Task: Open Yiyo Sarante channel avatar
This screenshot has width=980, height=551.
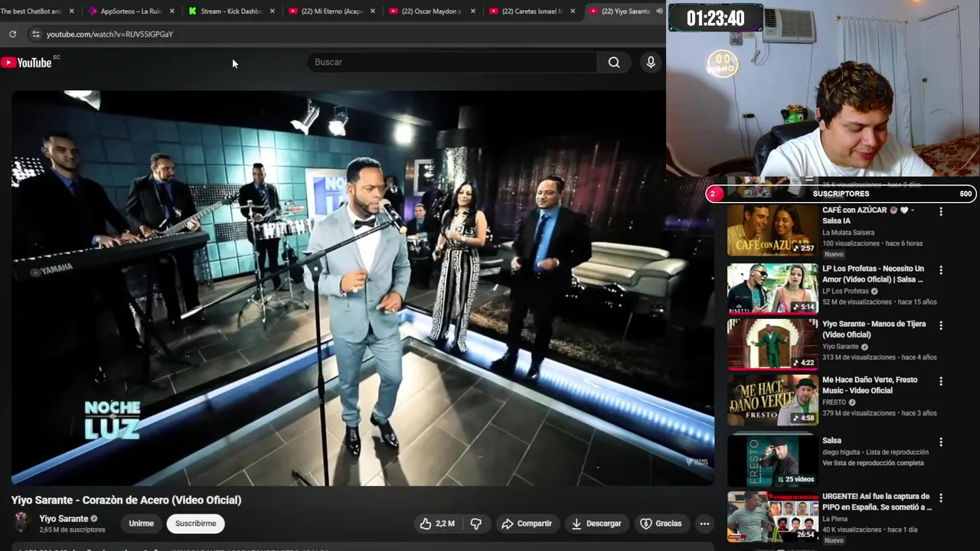Action: coord(22,523)
